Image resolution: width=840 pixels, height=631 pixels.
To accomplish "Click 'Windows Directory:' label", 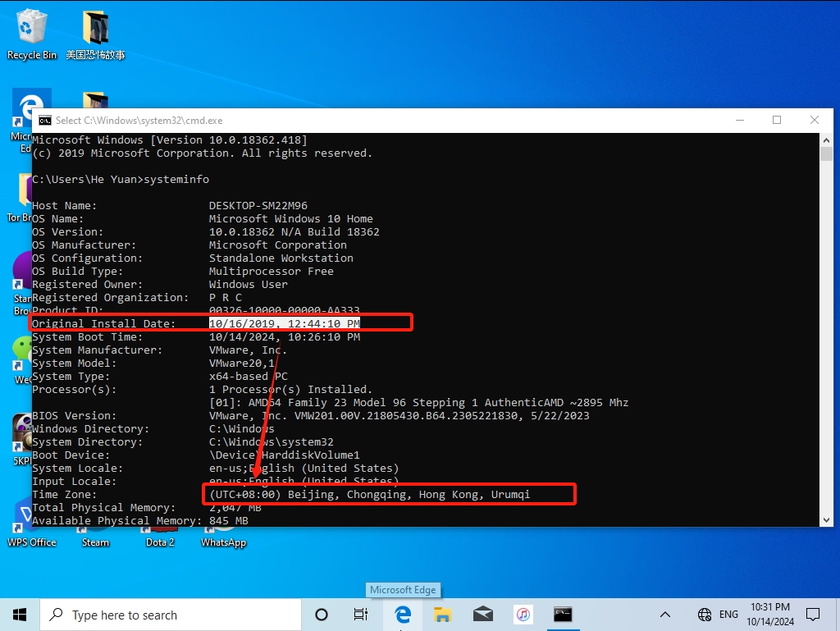I will pos(90,428).
